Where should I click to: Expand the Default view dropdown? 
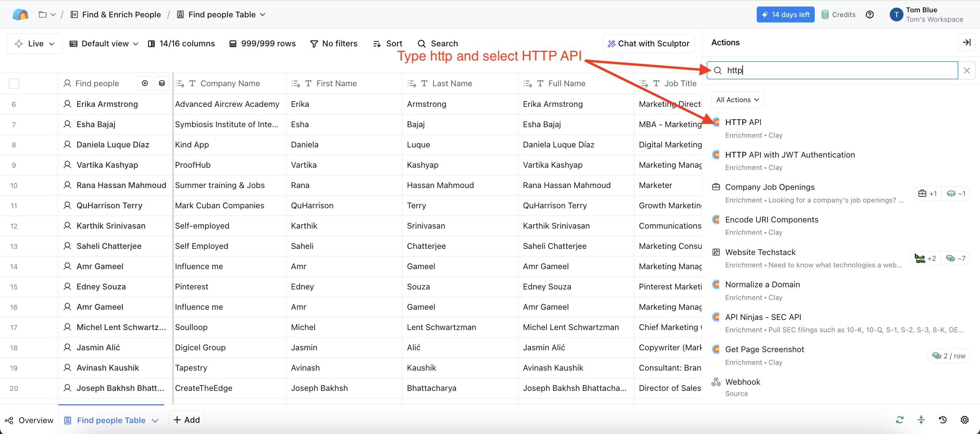click(x=104, y=44)
